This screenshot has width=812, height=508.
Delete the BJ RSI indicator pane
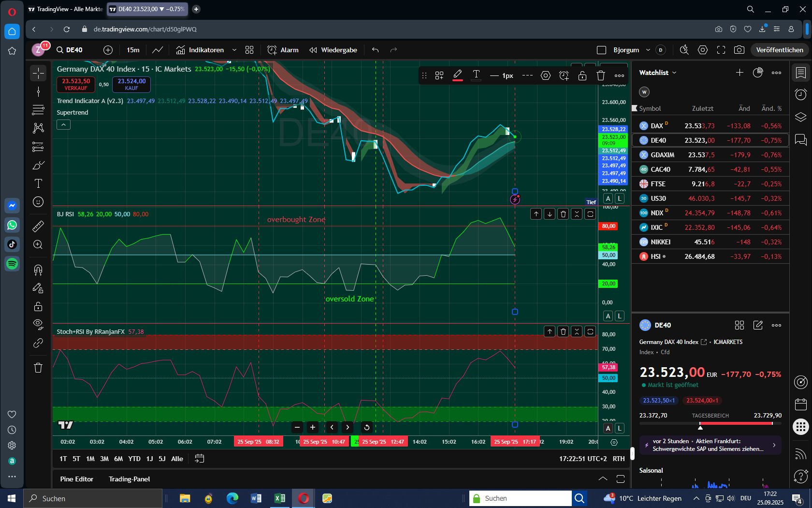point(563,214)
